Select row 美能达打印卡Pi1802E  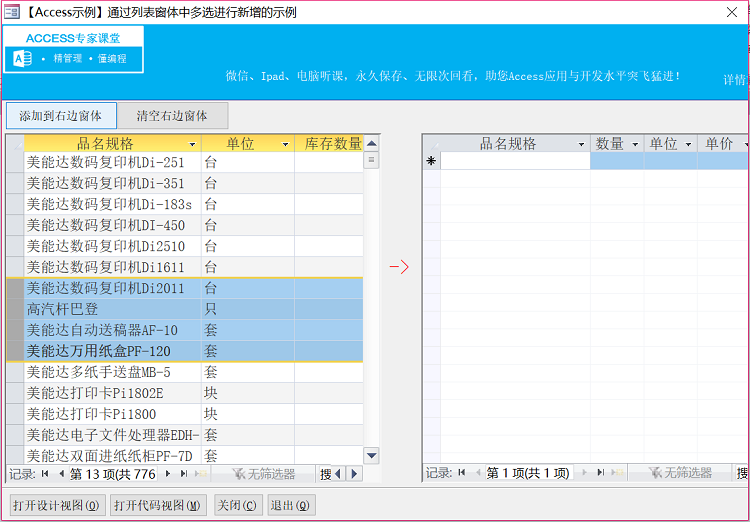(185, 393)
